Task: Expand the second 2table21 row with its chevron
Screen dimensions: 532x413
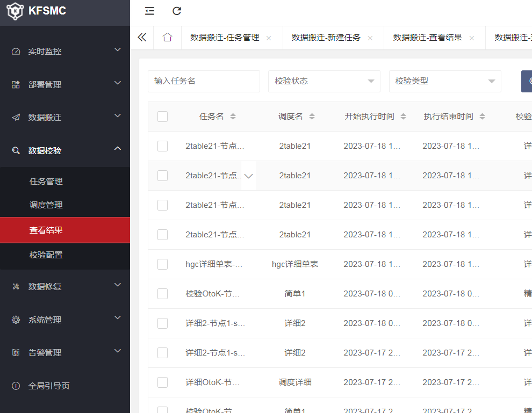Action: 248,175
